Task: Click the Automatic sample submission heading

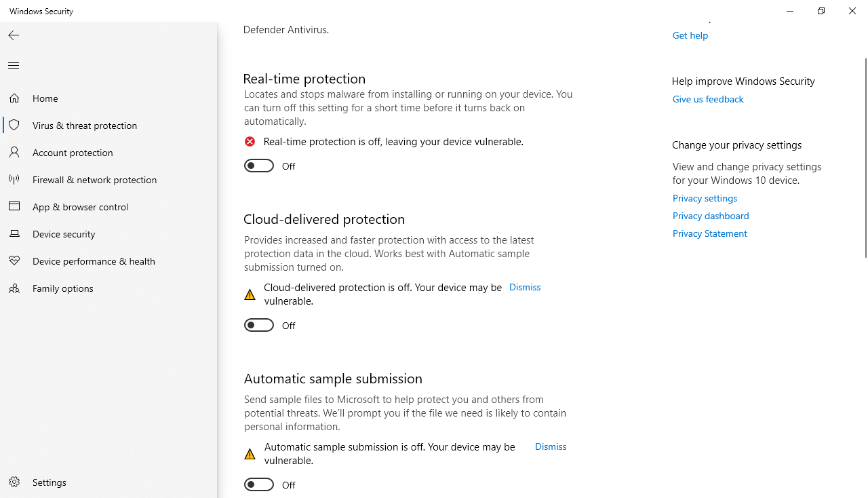Action: point(333,379)
